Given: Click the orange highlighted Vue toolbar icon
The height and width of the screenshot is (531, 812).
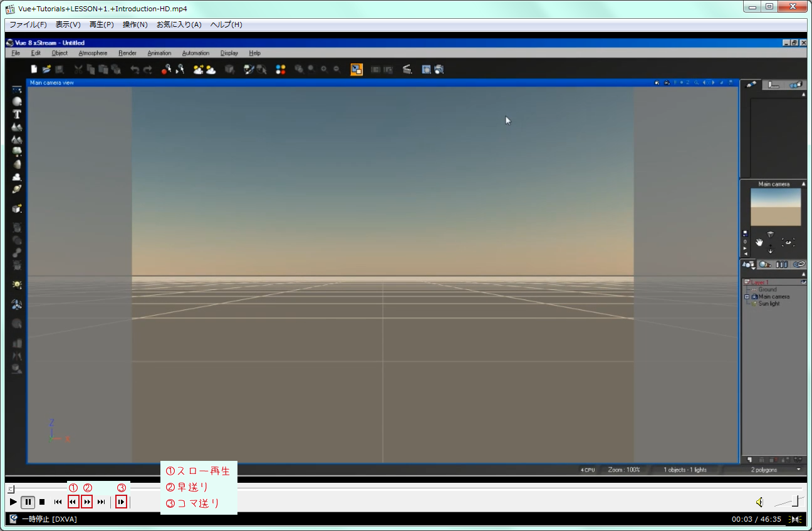Looking at the screenshot, I should pos(357,70).
